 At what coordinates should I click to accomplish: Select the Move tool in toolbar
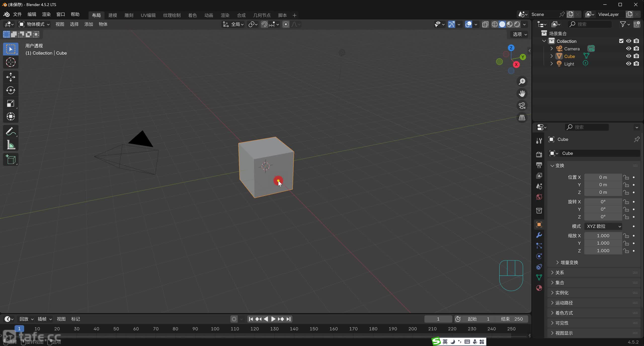[x=11, y=77]
